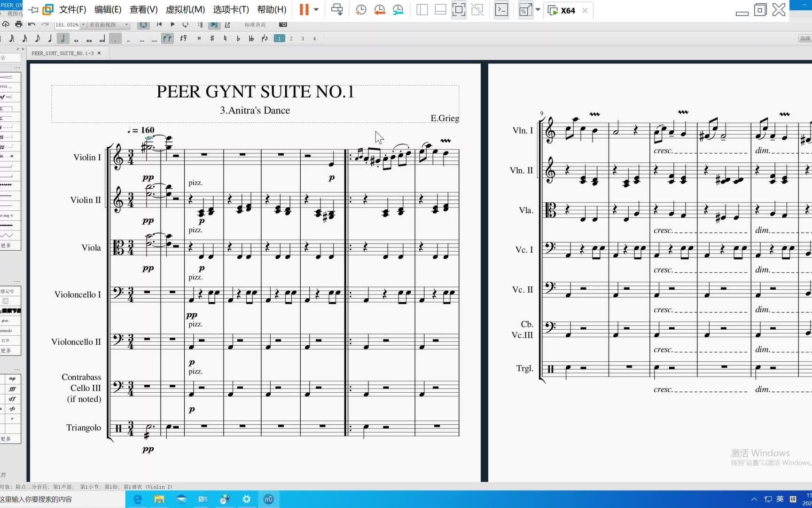812x508 pixels.
Task: Select voice 2 button
Action: coord(291,39)
